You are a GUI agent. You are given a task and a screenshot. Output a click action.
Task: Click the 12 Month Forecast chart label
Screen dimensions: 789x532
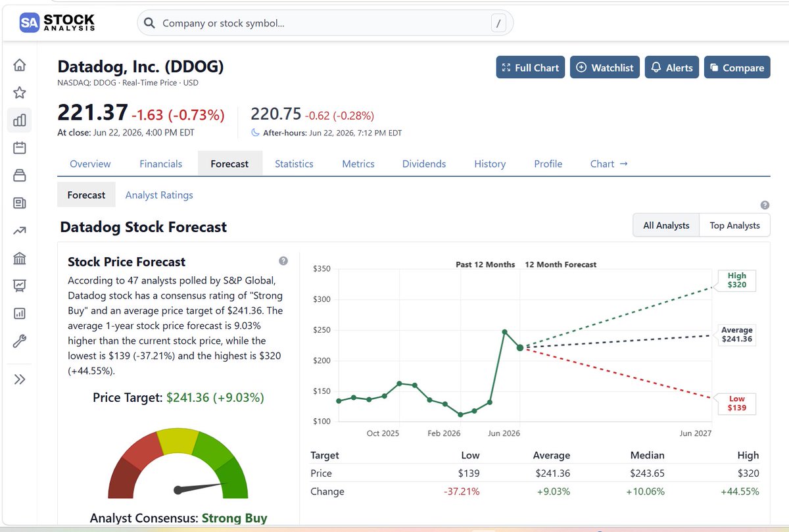[x=561, y=264]
